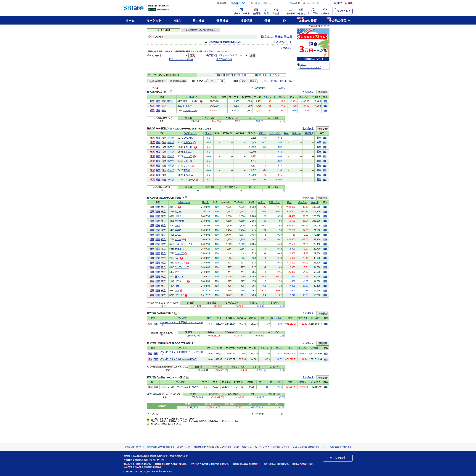Open 国内株式 navigation item
The width and height of the screenshot is (476, 476).
point(198,21)
